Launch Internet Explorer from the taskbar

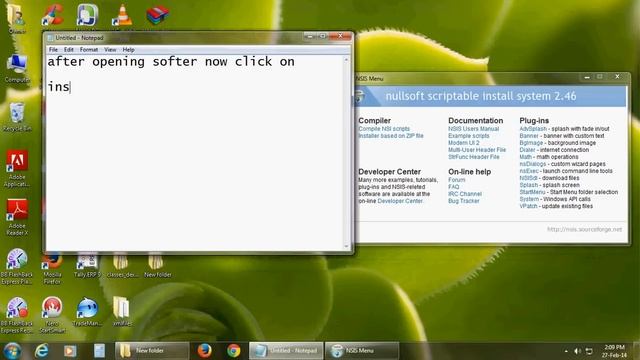tap(41, 351)
